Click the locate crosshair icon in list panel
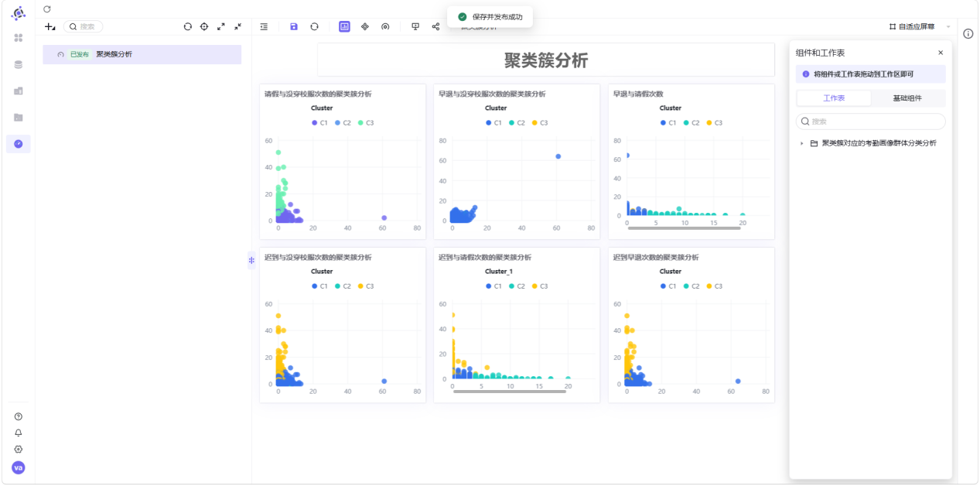 204,26
